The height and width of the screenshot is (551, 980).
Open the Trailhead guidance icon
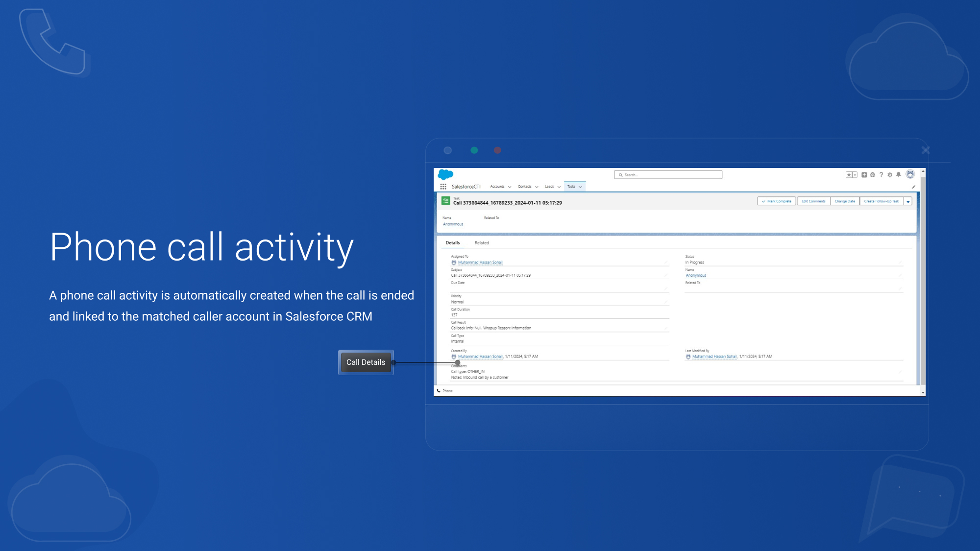tap(873, 175)
